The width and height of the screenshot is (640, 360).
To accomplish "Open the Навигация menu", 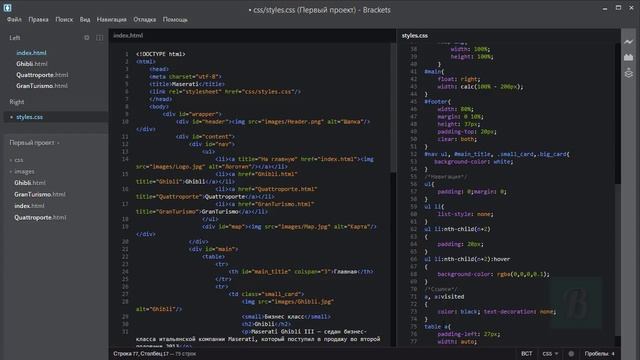I will click(111, 20).
